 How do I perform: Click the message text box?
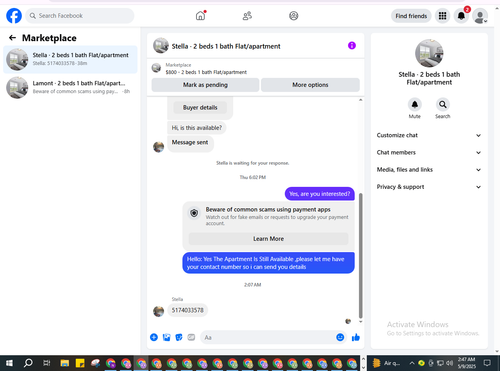[x=267, y=337]
